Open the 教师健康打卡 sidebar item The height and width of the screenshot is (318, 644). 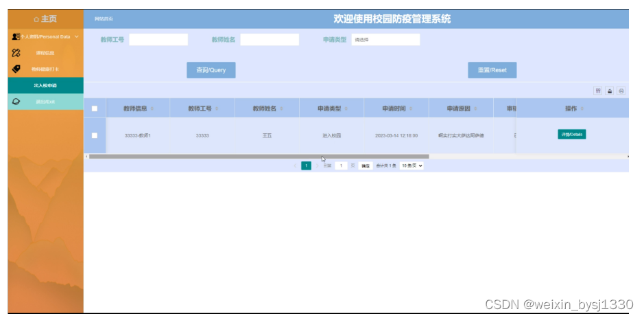coord(45,69)
